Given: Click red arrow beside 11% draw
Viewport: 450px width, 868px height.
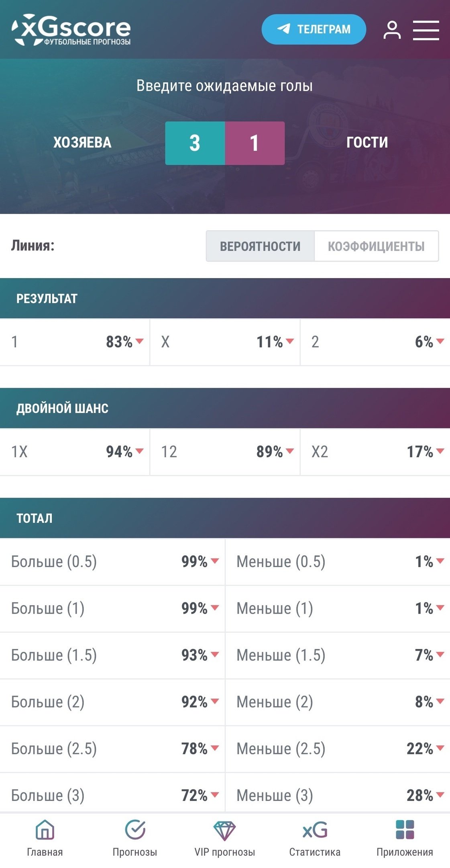Looking at the screenshot, I should pyautogui.click(x=290, y=342).
